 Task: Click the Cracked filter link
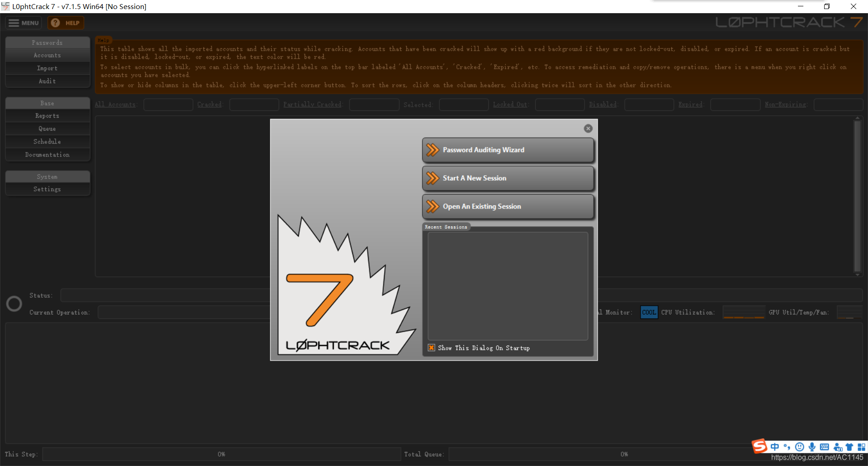coord(210,105)
